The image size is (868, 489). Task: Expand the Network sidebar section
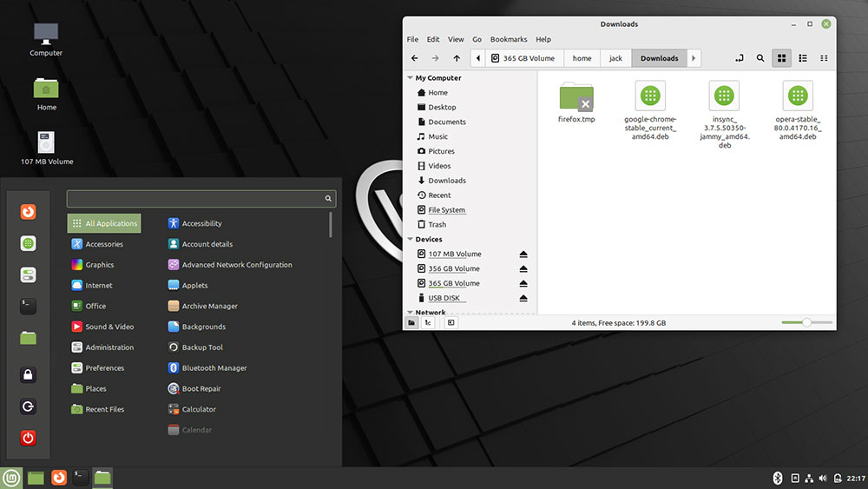click(410, 313)
